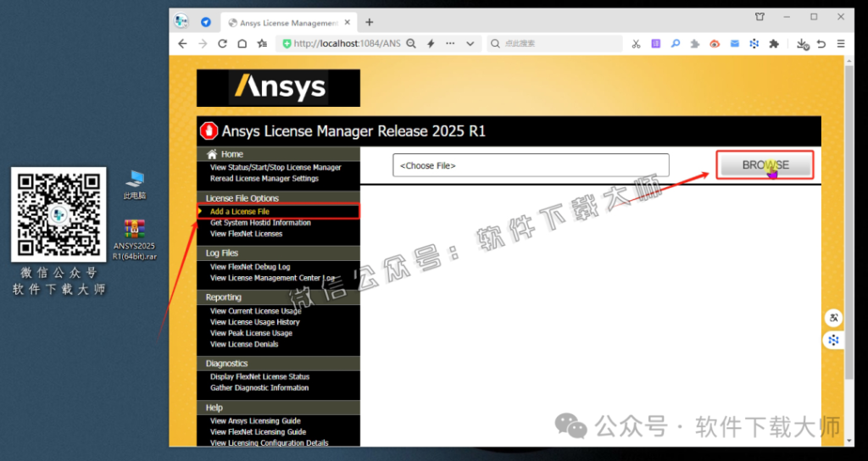Expand the address bar dropdown chevron

click(x=470, y=44)
